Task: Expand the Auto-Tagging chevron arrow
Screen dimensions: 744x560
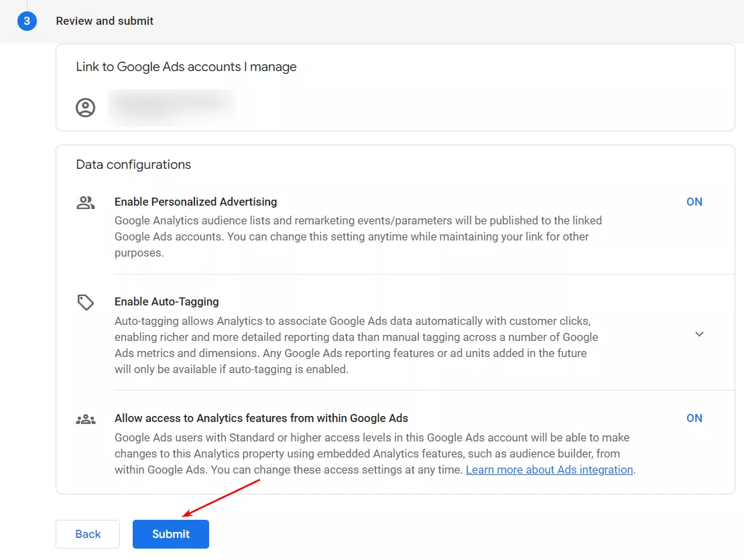Action: tap(699, 334)
